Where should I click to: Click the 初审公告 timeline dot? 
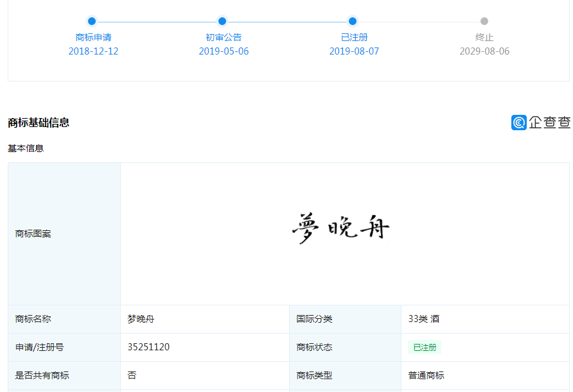coord(222,21)
